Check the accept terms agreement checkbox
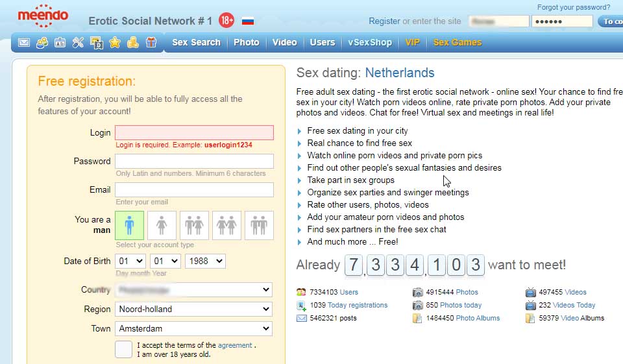623x364 pixels. pyautogui.click(x=123, y=349)
